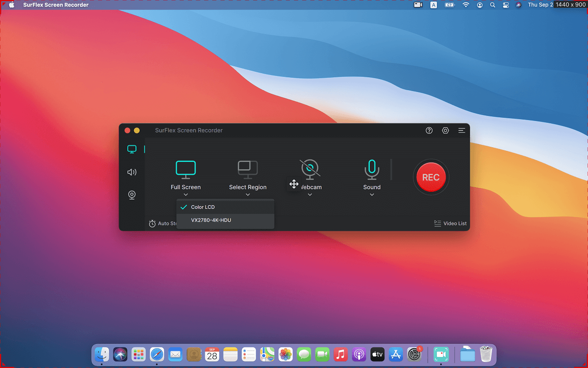Open the hamburger menu in the title bar
The image size is (588, 368).
tap(462, 130)
